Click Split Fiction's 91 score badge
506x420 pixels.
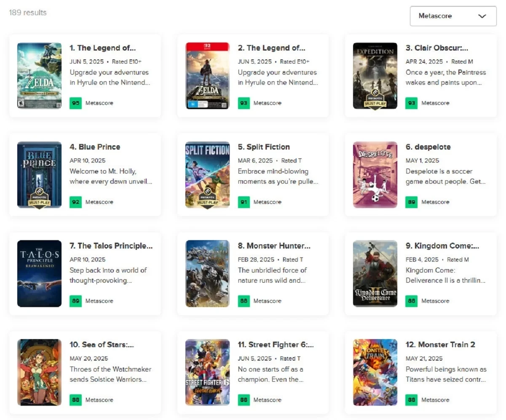(x=244, y=202)
